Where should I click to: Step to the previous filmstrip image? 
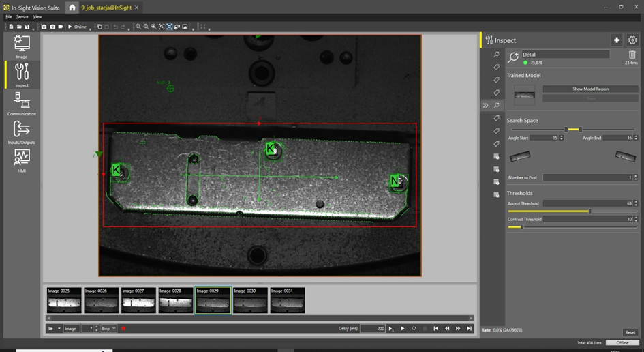click(447, 329)
